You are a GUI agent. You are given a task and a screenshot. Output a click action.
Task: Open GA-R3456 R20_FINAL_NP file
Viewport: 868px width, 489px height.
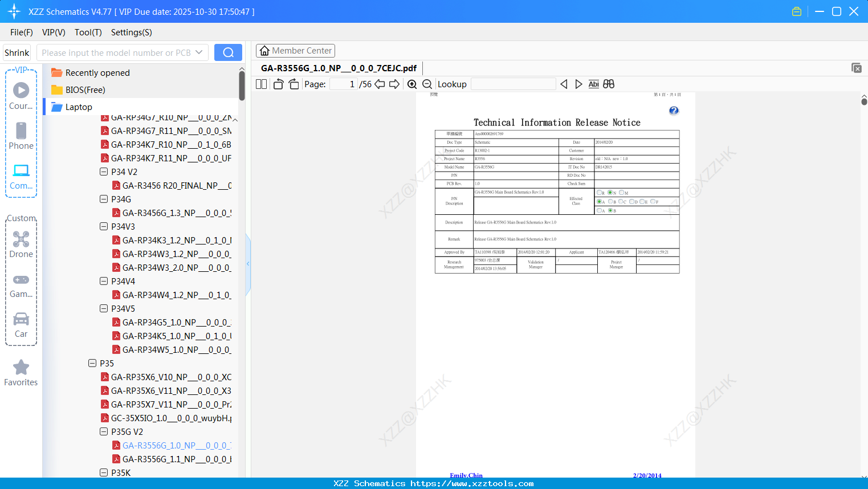coord(172,185)
